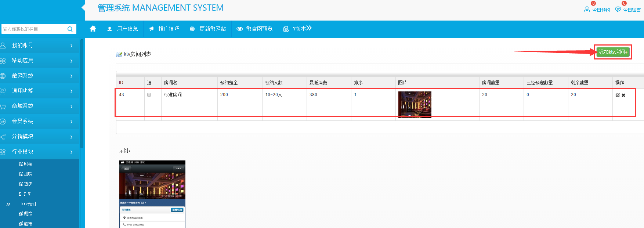The image size is (644, 228).
Task: Click the edit icon for room 43
Action: point(618,95)
